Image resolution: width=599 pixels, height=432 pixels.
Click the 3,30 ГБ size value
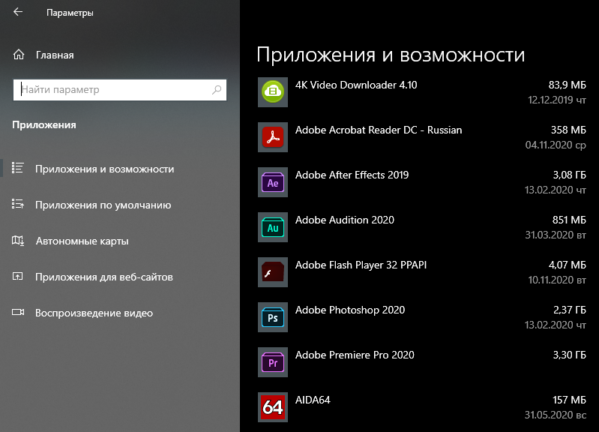[x=570, y=355]
